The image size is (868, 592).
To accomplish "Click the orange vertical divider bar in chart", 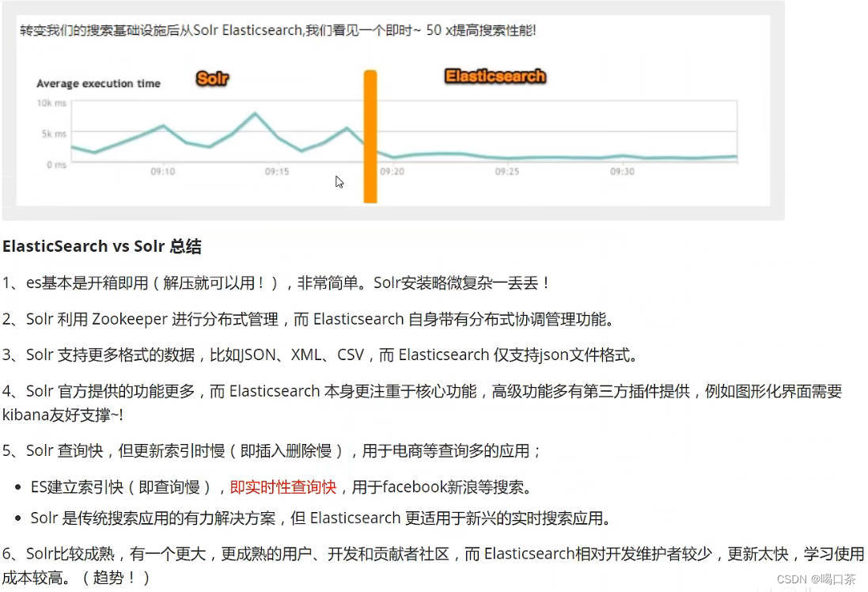I will point(370,136).
